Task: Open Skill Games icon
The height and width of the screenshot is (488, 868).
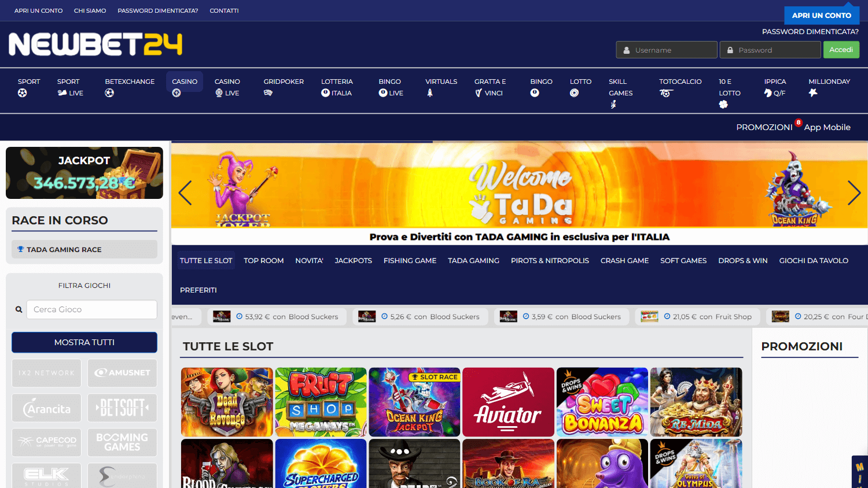Action: click(x=613, y=105)
